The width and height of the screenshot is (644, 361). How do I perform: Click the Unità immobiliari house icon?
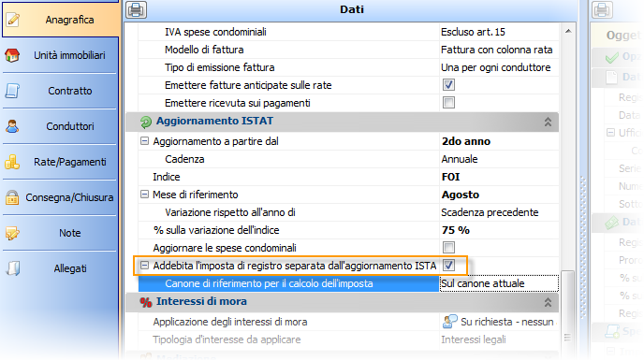(12, 55)
